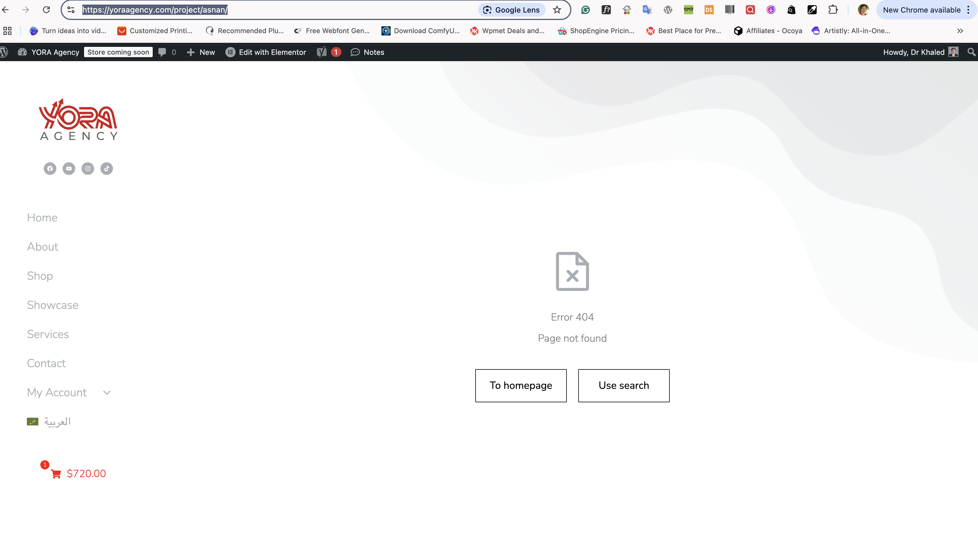Click New Chrome available update button

point(921,10)
